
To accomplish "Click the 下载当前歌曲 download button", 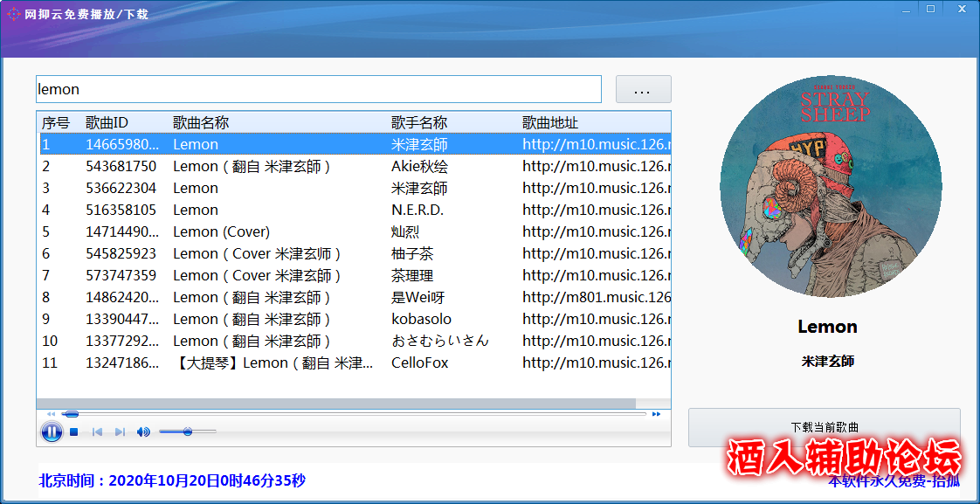I will 824,427.
